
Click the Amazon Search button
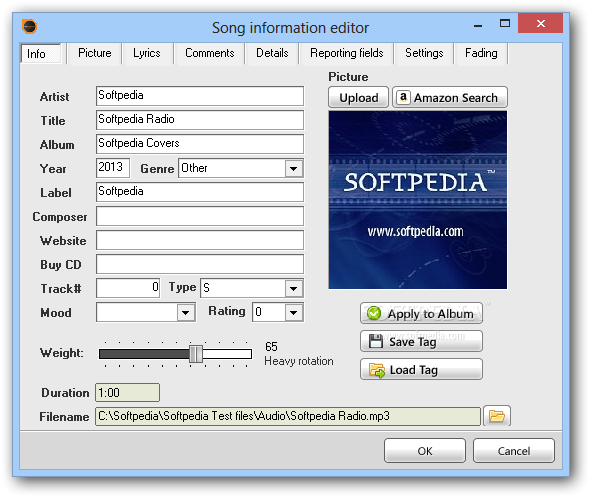coord(450,97)
